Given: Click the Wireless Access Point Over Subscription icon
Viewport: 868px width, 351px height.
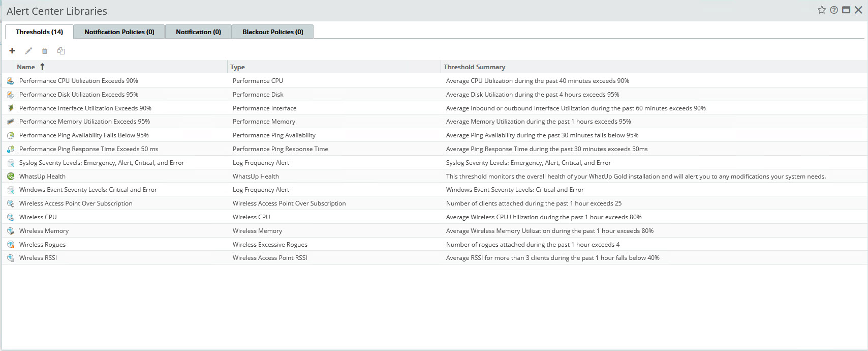Looking at the screenshot, I should coord(11,203).
